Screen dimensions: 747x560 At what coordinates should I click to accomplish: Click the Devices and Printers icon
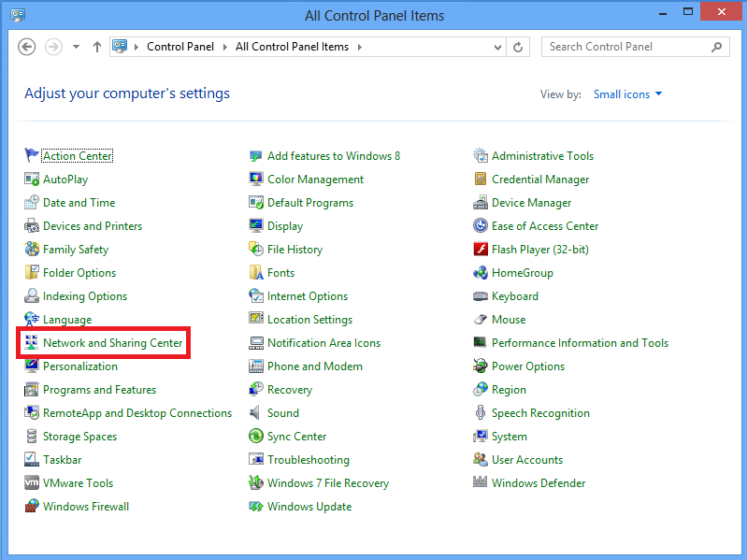coord(32,225)
